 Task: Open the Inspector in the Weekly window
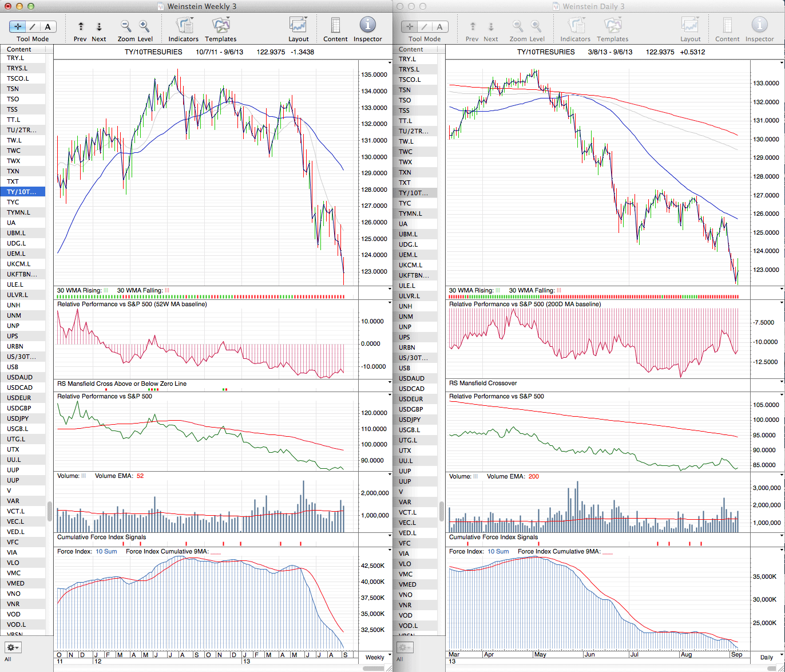pyautogui.click(x=367, y=26)
